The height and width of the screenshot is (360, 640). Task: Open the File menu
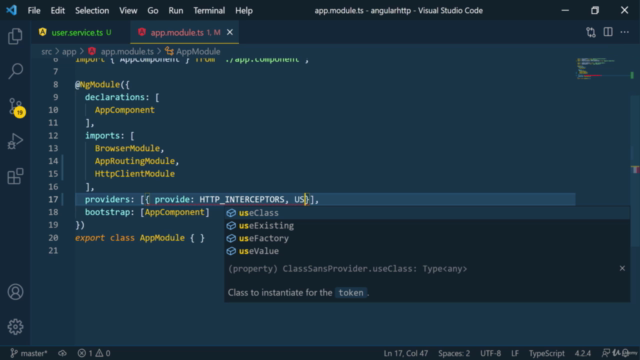tap(34, 11)
